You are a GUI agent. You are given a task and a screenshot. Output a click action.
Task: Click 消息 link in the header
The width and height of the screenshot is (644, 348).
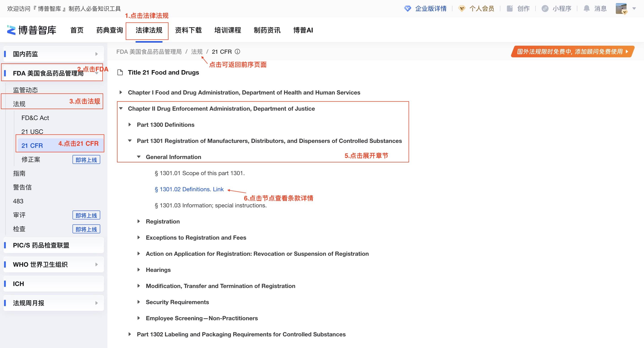pos(601,9)
